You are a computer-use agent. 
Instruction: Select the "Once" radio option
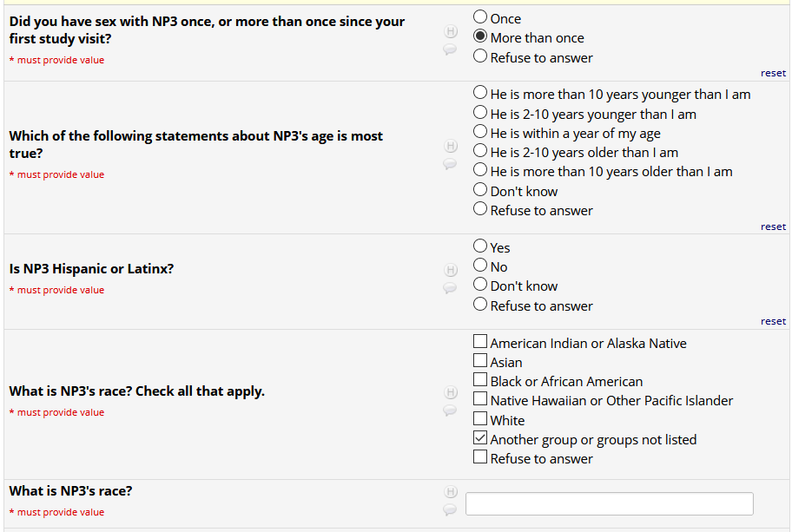pyautogui.click(x=480, y=17)
